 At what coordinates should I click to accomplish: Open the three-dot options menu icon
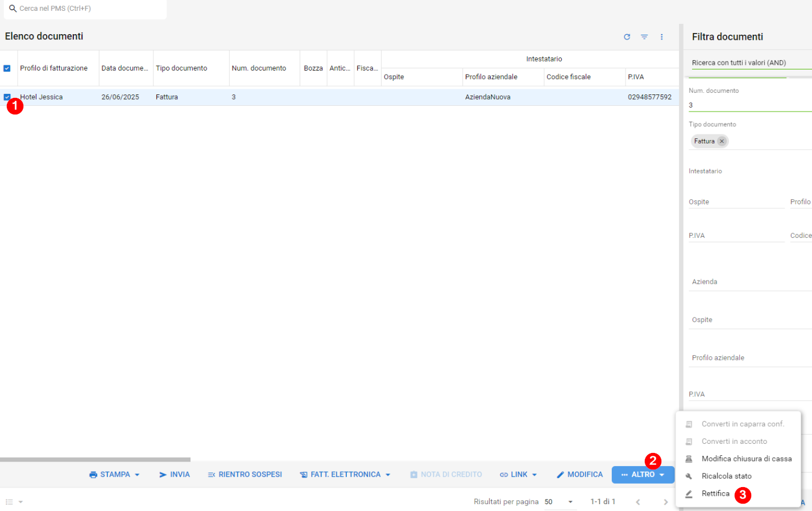click(661, 37)
